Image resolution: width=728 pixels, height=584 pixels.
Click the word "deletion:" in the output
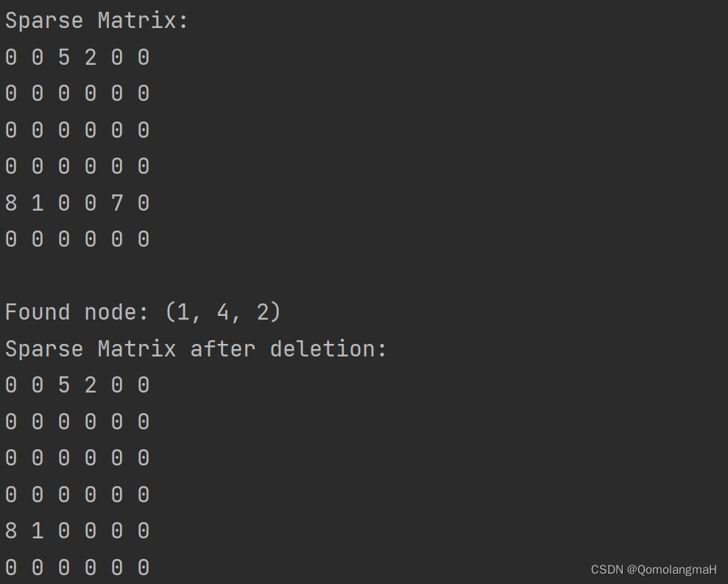(328, 348)
